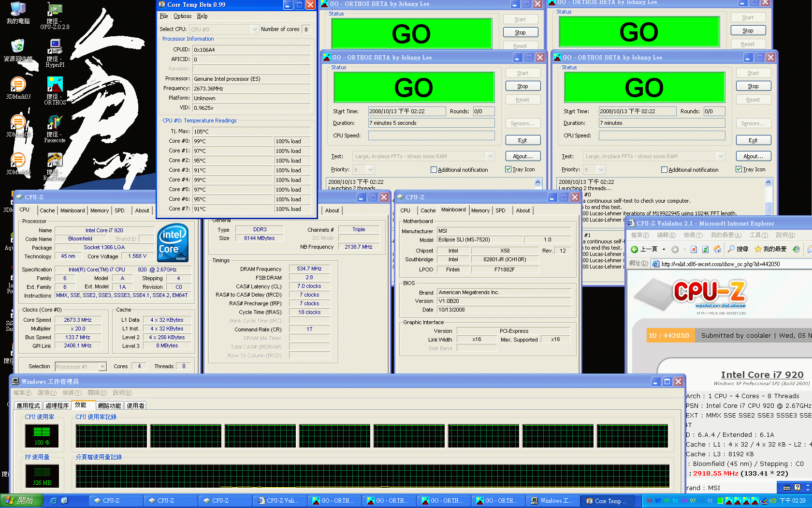The image size is (812, 508).
Task: Toggle Tray Icon in 7 minutes 5 seconds ORTHOS
Action: point(520,170)
